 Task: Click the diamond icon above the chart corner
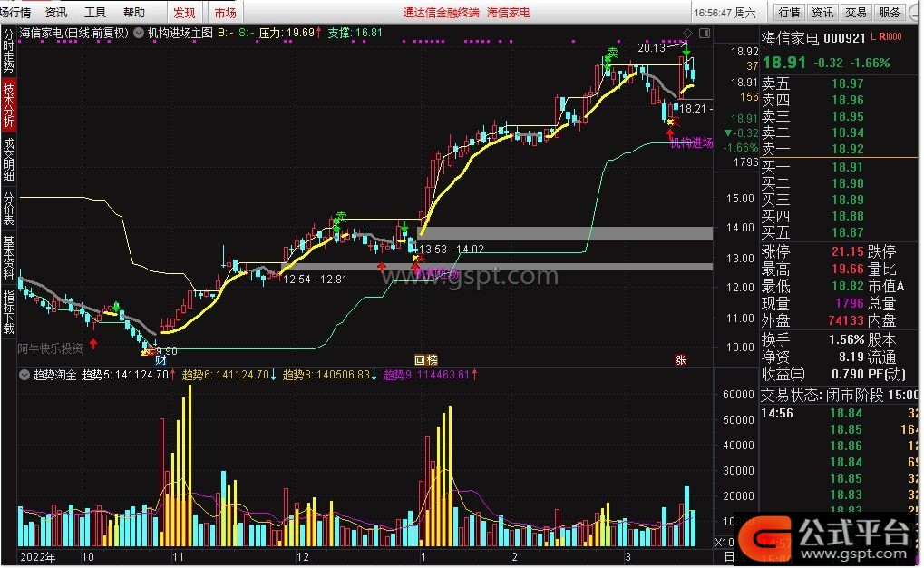[x=687, y=33]
